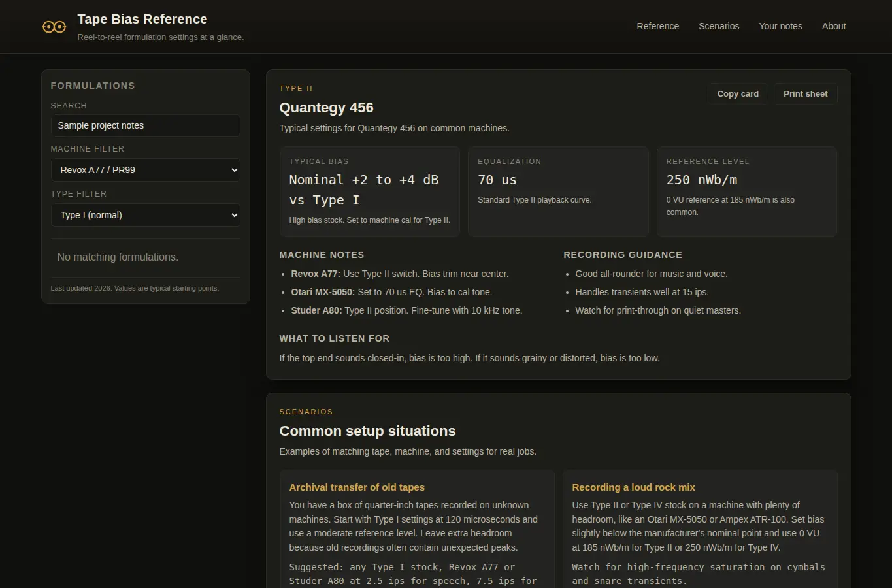Click the Studer A80 machine note
Viewport: 892px width, 588px height.
(x=406, y=310)
